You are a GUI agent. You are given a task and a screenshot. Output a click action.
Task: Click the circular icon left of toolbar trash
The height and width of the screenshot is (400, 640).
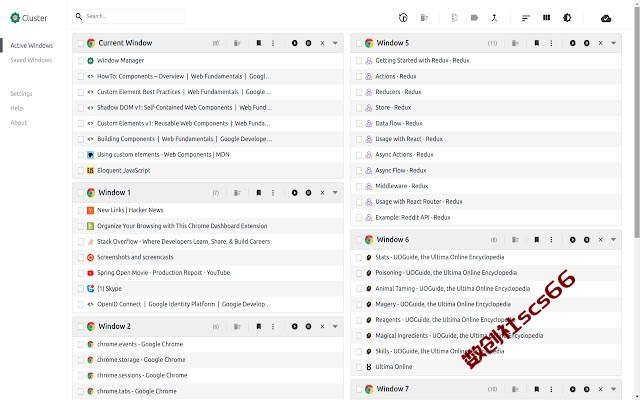pos(403,18)
